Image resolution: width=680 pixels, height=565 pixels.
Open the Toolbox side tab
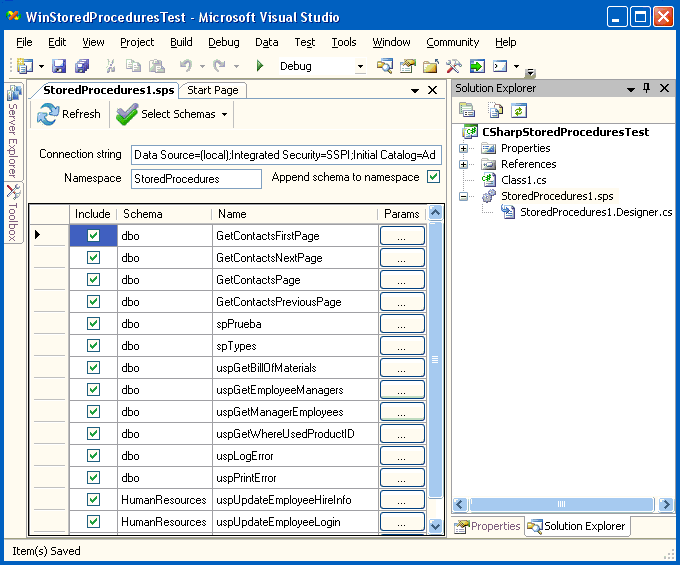(x=13, y=212)
